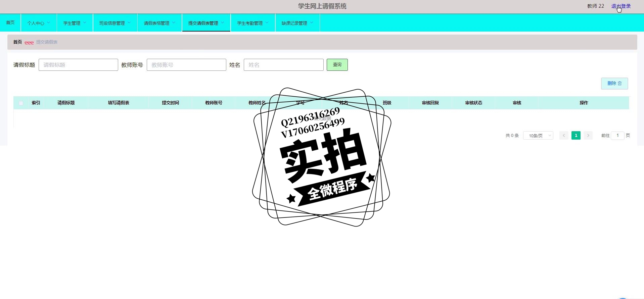
Task: Focus the 教师账号 search field
Action: [186, 65]
